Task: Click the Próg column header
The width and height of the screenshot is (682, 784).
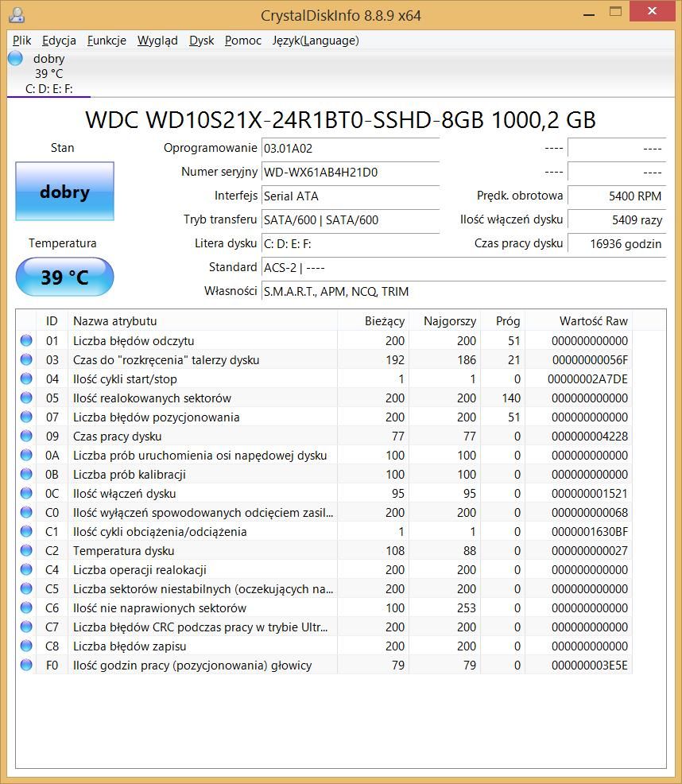Action: [x=503, y=321]
